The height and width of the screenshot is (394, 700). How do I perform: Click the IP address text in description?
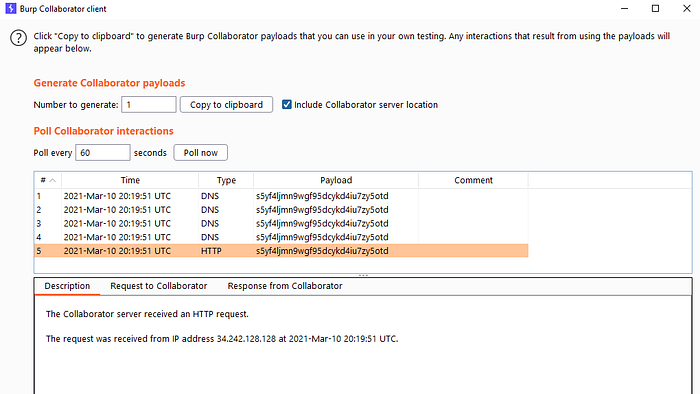[x=246, y=339]
